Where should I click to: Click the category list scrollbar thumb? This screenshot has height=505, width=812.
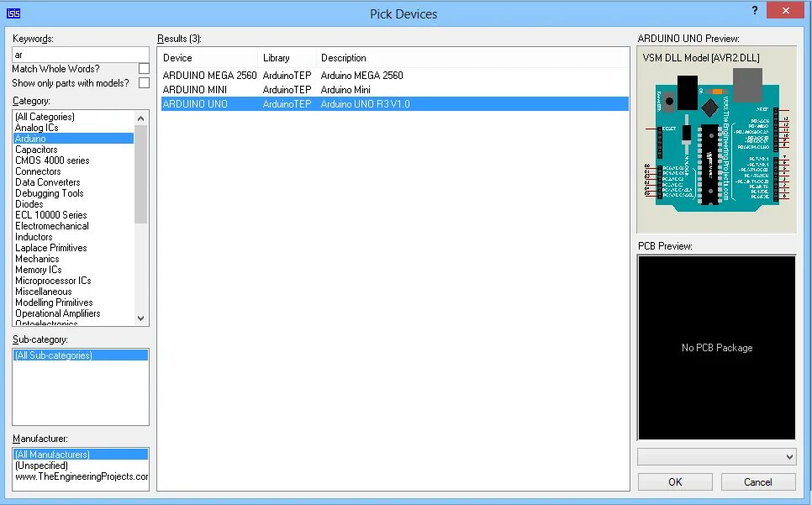coord(141,174)
